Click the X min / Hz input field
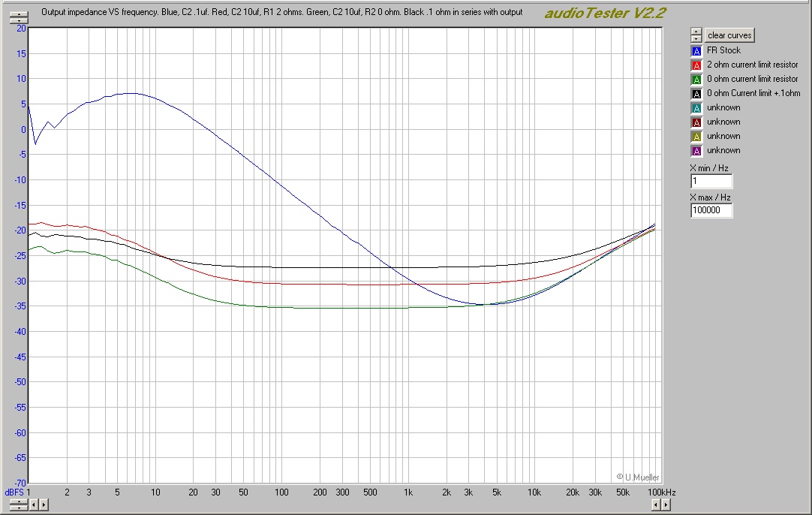Viewport: 812px width, 515px height. pyautogui.click(x=711, y=180)
